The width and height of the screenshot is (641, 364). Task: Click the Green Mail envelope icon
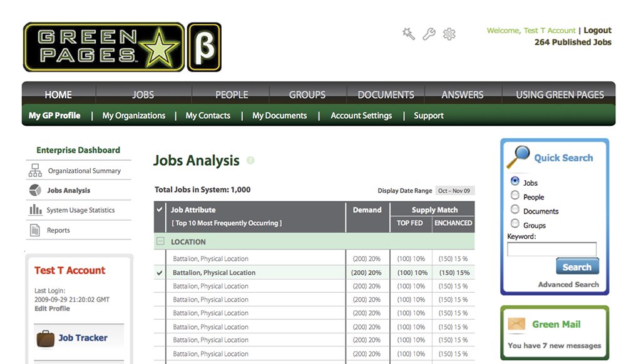[516, 324]
